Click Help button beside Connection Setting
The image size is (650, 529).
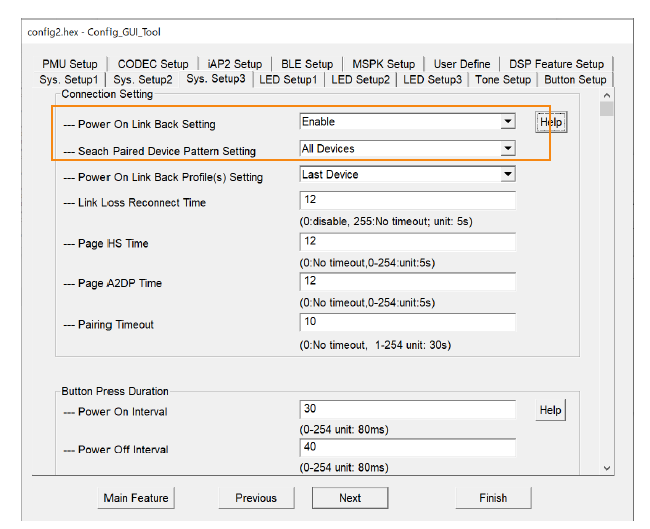(551, 122)
